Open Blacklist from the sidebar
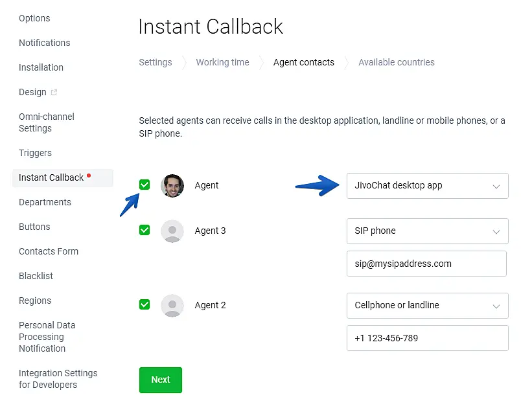 click(x=36, y=277)
